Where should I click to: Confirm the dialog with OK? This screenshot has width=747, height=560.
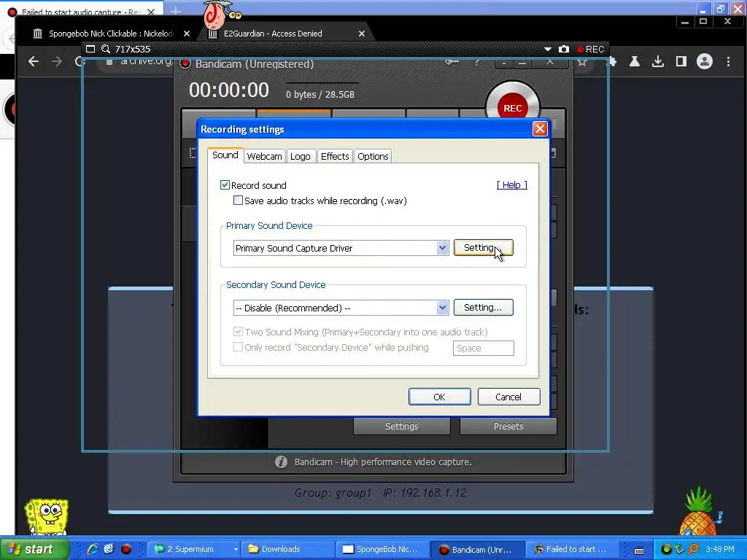439,397
